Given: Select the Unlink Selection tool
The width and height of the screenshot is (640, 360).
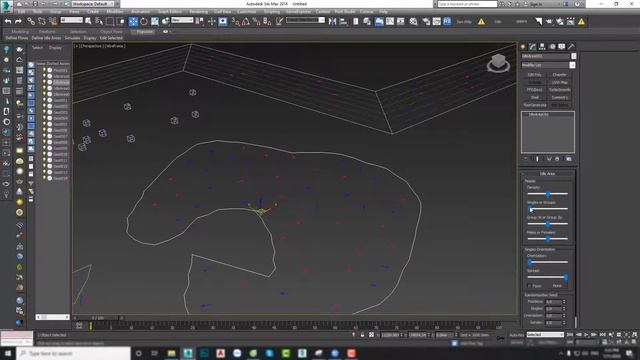Looking at the screenshot, I should [x=42, y=21].
